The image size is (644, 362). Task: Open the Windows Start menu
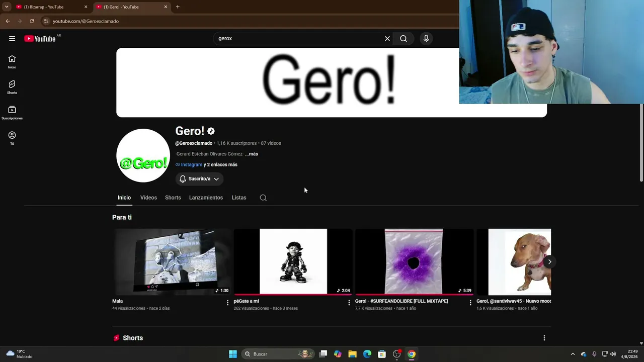(x=233, y=354)
